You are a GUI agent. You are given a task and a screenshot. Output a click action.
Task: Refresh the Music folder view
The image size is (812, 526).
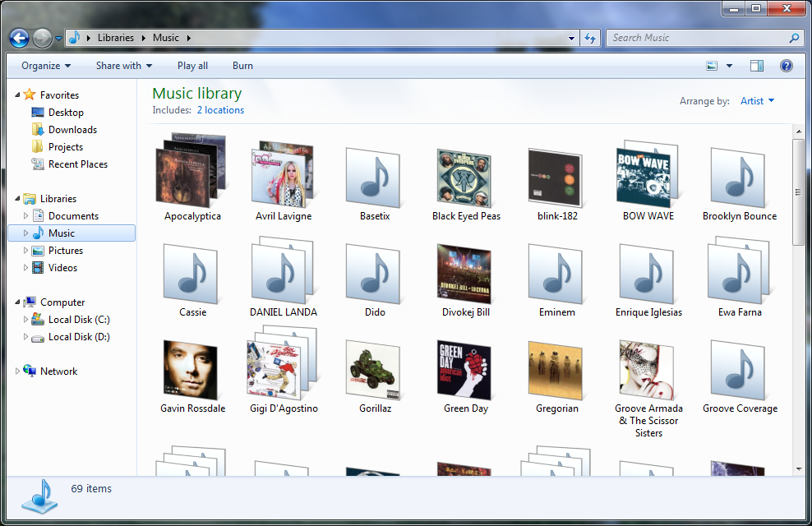tap(590, 38)
